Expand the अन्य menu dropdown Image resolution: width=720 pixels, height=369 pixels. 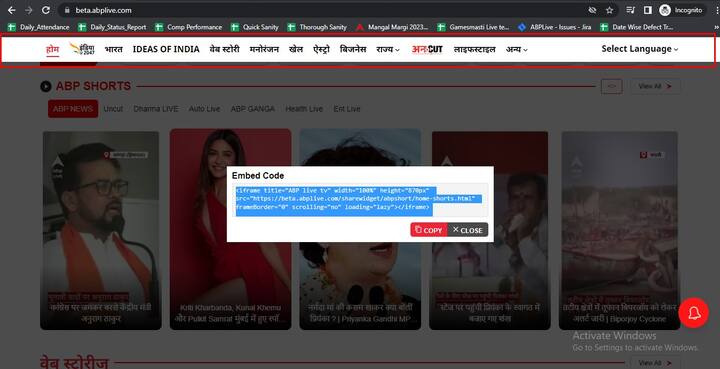[517, 49]
